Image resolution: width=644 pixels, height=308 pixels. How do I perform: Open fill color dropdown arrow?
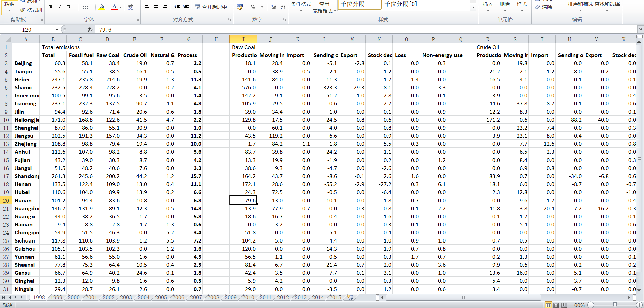[108, 7]
